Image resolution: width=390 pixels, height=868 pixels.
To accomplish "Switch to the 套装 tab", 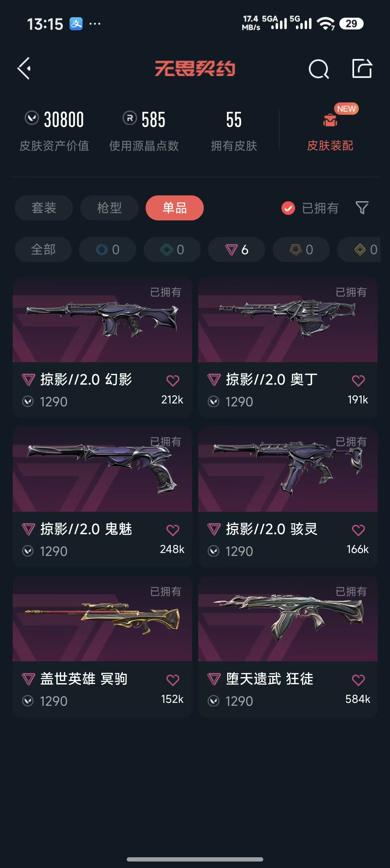I will point(44,208).
